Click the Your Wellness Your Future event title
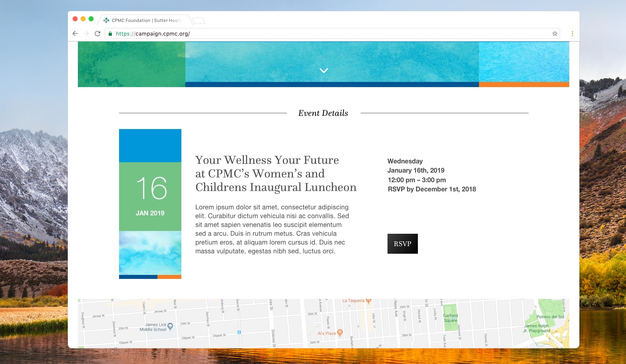This screenshot has width=626, height=364. [x=276, y=173]
